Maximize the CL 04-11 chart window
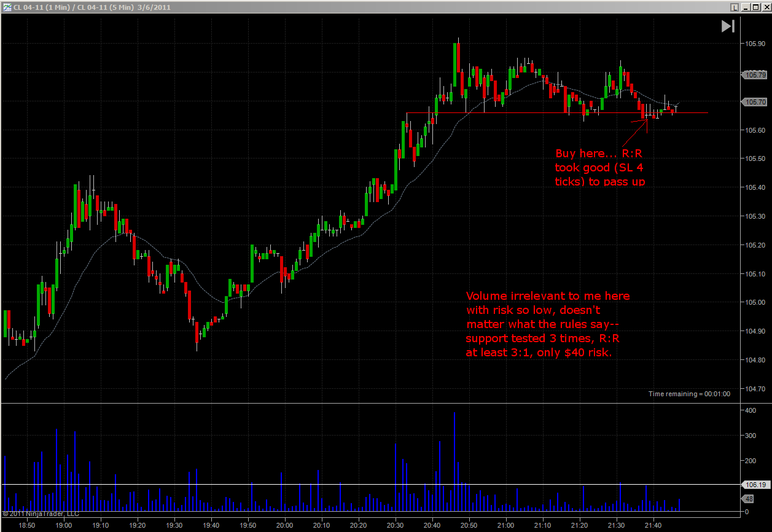 point(755,7)
